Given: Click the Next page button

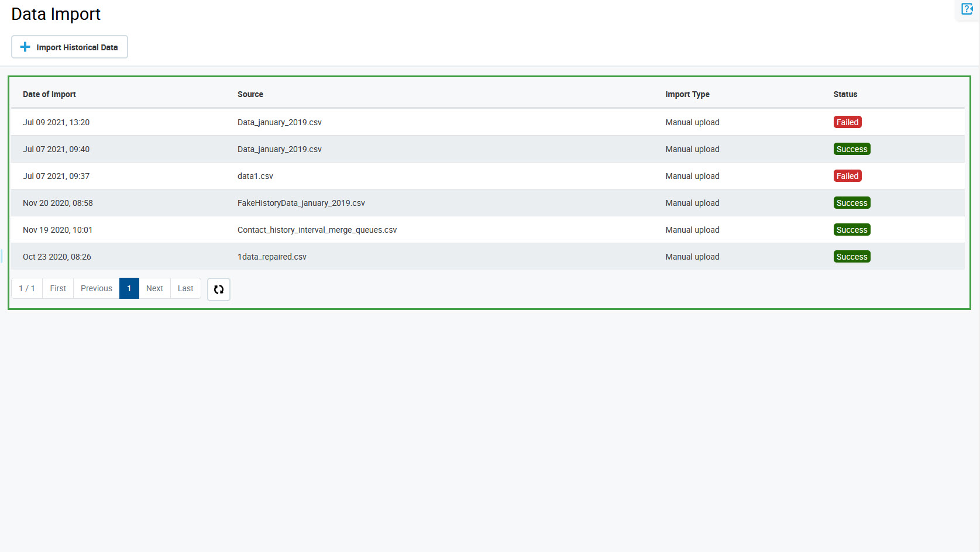Looking at the screenshot, I should (154, 288).
